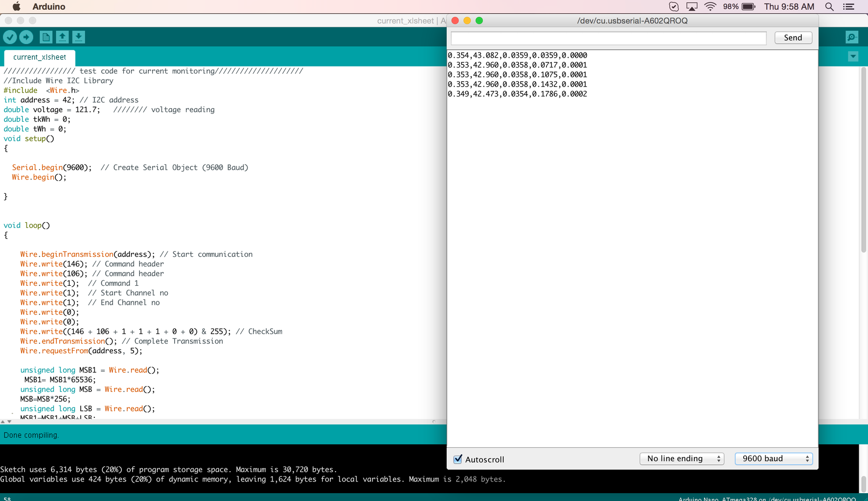Click the 'unsigned long MSB1 = Wire.read();' line
This screenshot has width=868, height=501.
(90, 370)
